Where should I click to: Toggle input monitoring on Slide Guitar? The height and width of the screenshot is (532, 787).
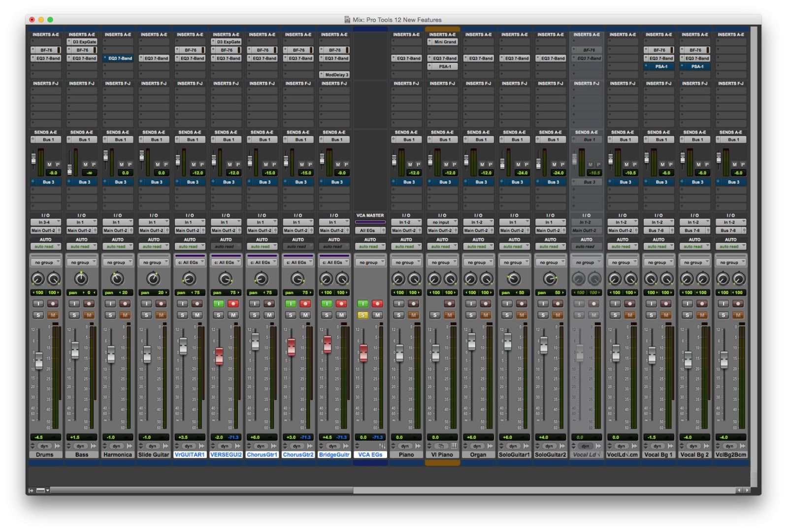coord(146,303)
